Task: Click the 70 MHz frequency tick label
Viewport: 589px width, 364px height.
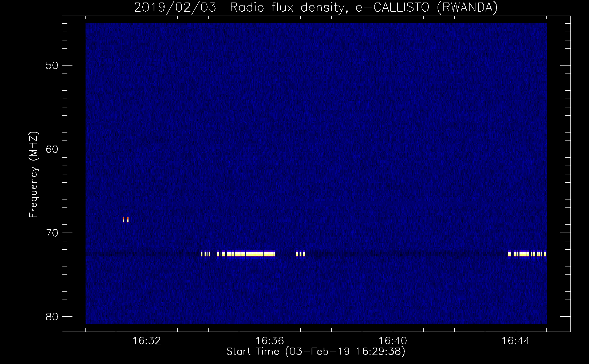Action: pyautogui.click(x=52, y=233)
